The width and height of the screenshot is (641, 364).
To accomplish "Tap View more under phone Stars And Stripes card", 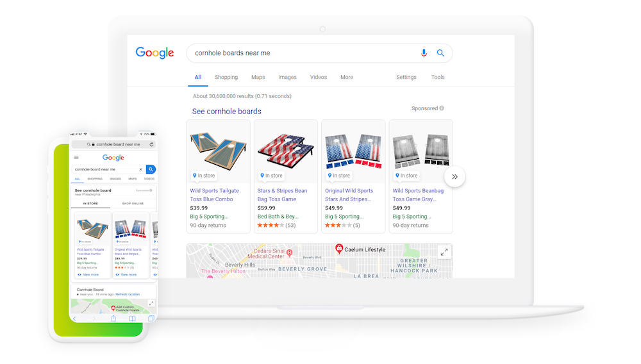I will pyautogui.click(x=126, y=274).
